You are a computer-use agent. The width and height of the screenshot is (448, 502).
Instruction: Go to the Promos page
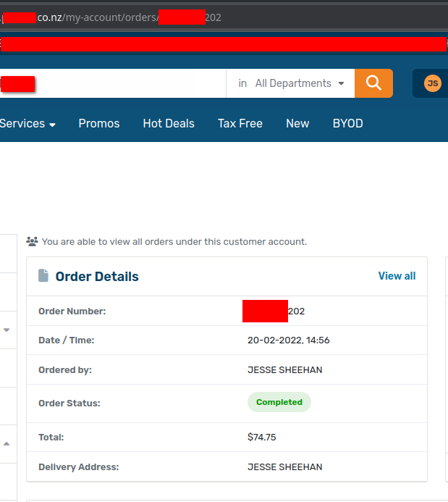[99, 124]
